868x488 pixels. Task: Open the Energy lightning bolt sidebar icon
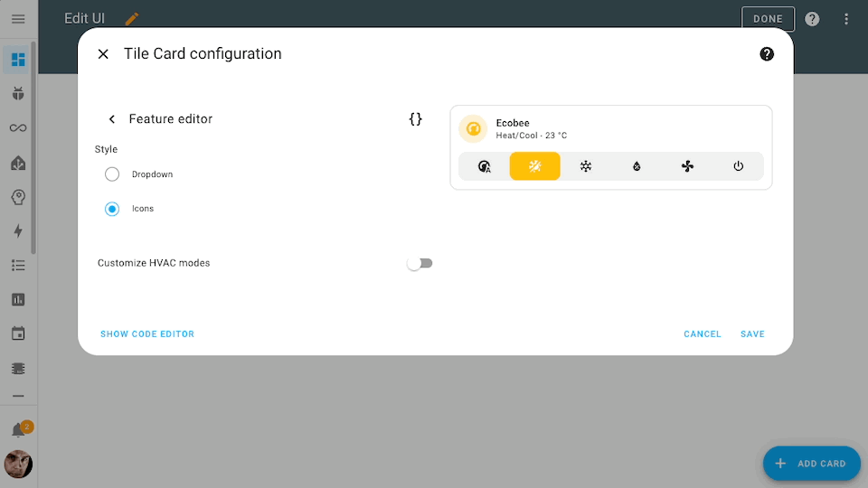(18, 230)
